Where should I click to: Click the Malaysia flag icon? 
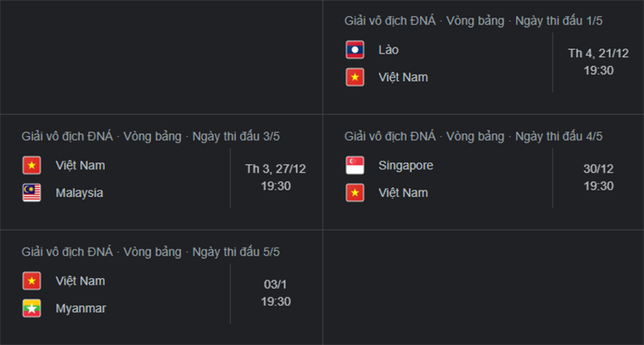[x=31, y=193]
